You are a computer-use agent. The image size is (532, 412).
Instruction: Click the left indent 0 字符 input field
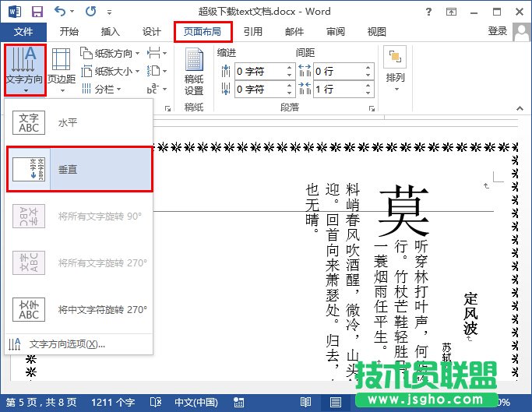(259, 71)
